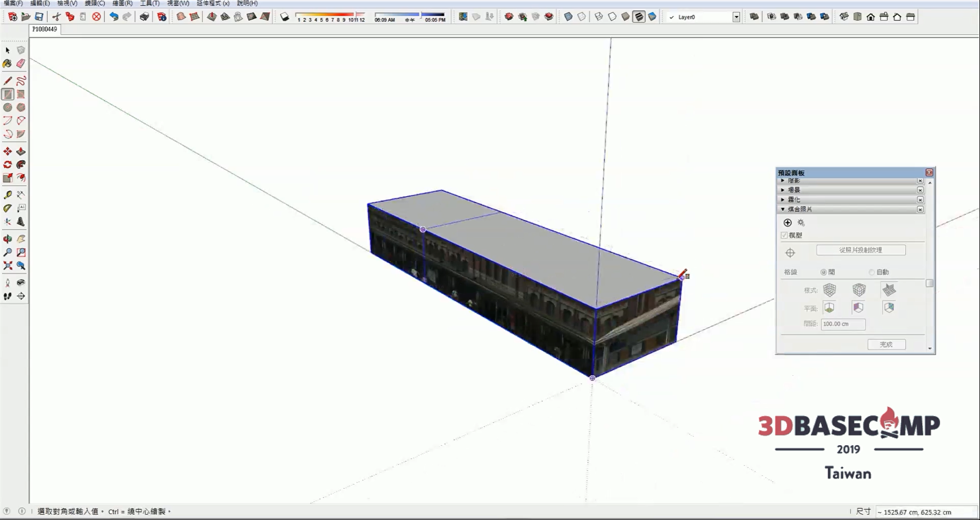Image resolution: width=980 pixels, height=520 pixels.
Task: Open the Layer0 dropdown
Action: click(736, 17)
